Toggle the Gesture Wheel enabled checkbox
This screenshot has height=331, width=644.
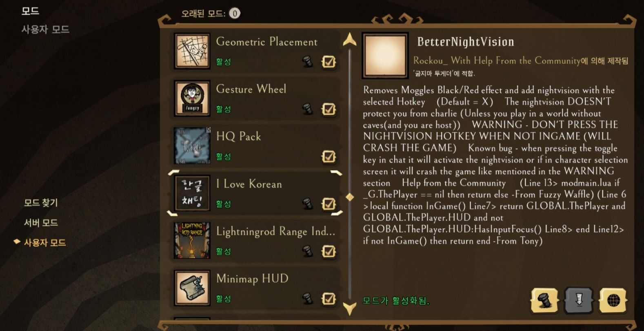pyautogui.click(x=329, y=109)
